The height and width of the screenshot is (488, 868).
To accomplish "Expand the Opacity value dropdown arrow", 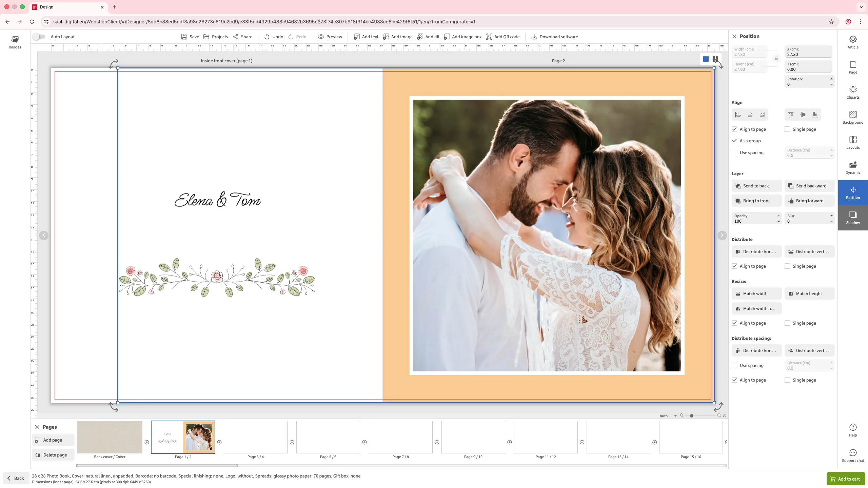I will [x=778, y=221].
